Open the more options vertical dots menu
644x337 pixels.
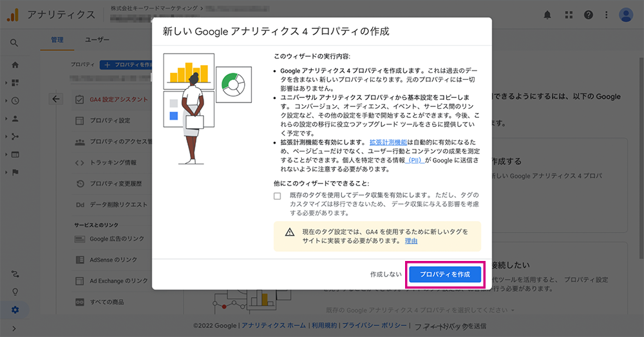(x=606, y=15)
